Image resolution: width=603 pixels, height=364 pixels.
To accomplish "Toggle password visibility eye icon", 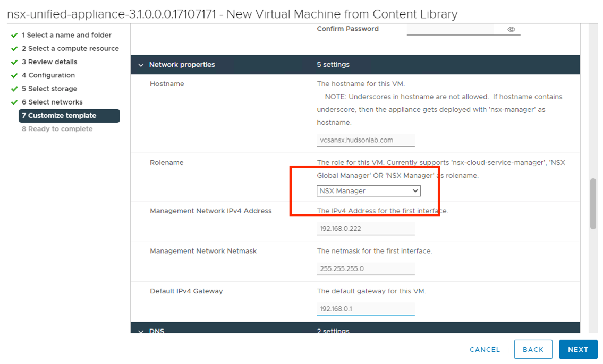I will click(x=511, y=29).
